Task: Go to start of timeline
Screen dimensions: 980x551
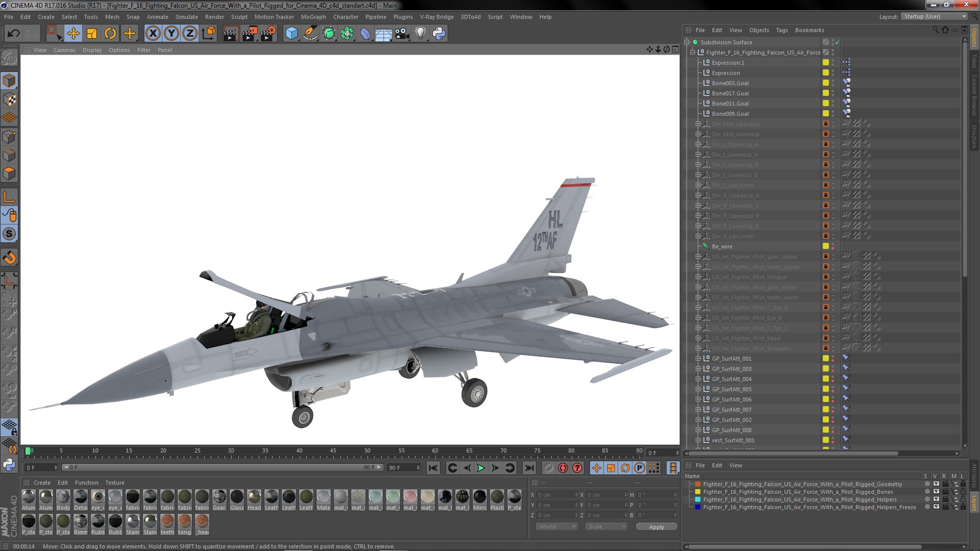Action: click(433, 468)
